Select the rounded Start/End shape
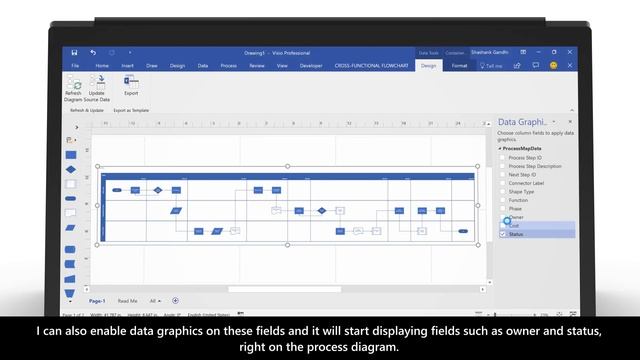This screenshot has height=360, width=640. 71,198
